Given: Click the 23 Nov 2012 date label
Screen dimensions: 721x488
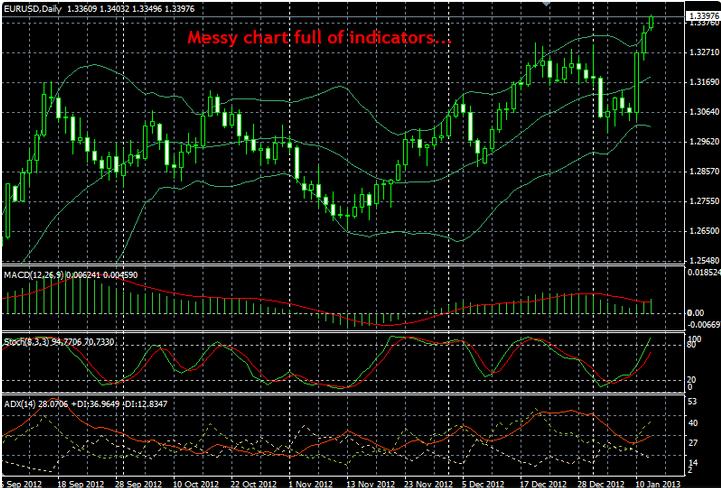Looking at the screenshot, I should [427, 483].
